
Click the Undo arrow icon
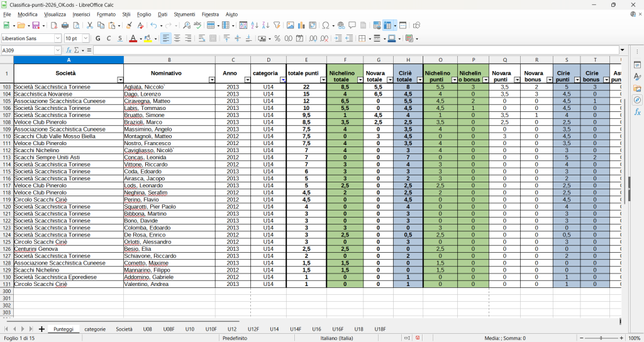point(153,26)
